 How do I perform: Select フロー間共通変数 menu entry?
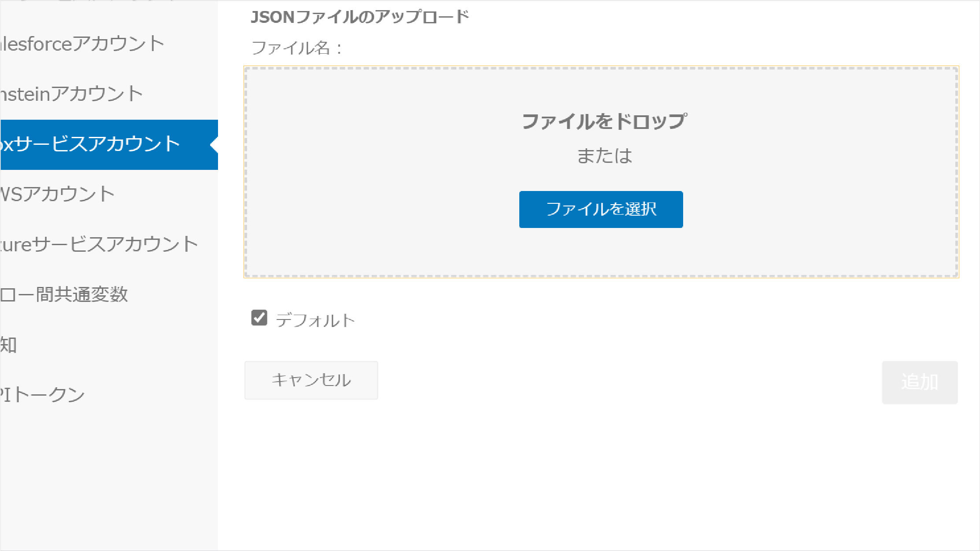pyautogui.click(x=109, y=294)
